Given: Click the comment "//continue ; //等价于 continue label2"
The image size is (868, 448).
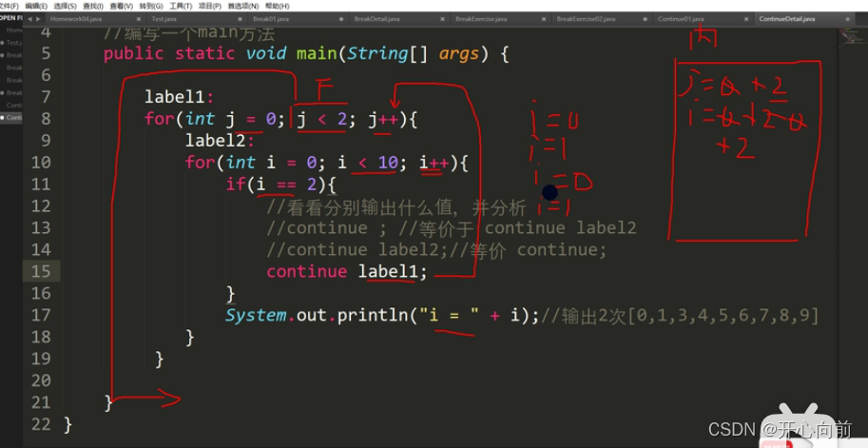Looking at the screenshot, I should click(452, 227).
